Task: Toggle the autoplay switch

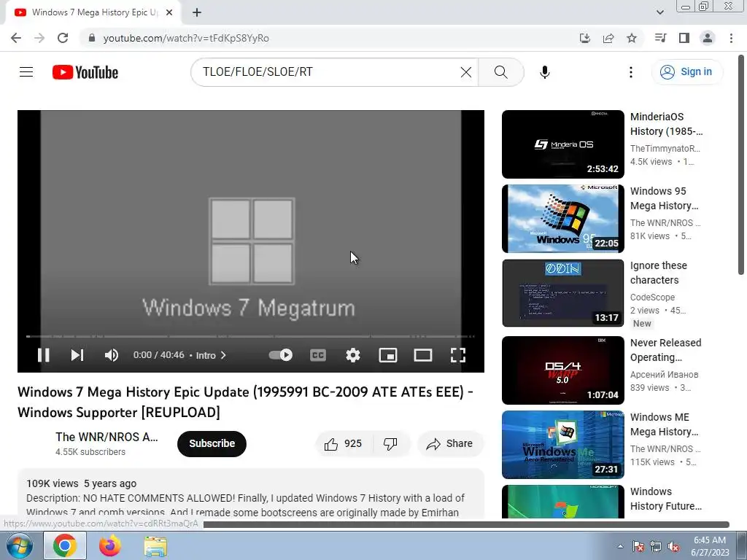Action: [x=281, y=355]
